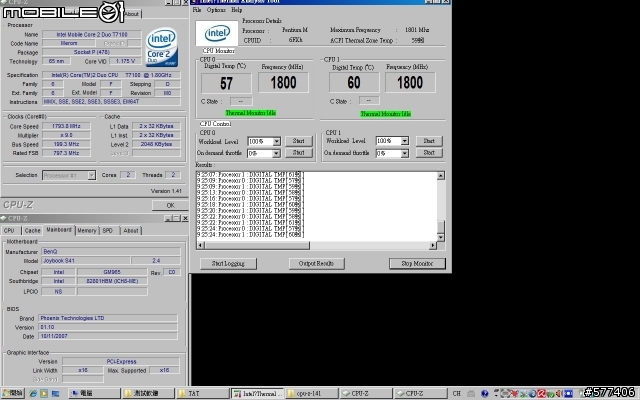Click Start for CPU 0 On demand throttle

[298, 153]
